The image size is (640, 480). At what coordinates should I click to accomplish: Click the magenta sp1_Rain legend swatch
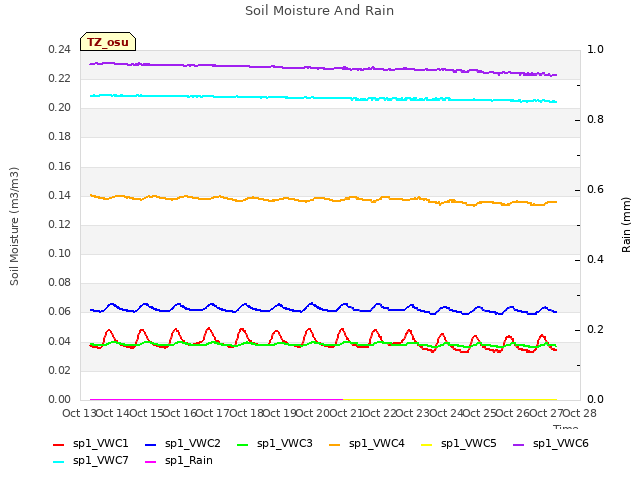click(x=151, y=462)
